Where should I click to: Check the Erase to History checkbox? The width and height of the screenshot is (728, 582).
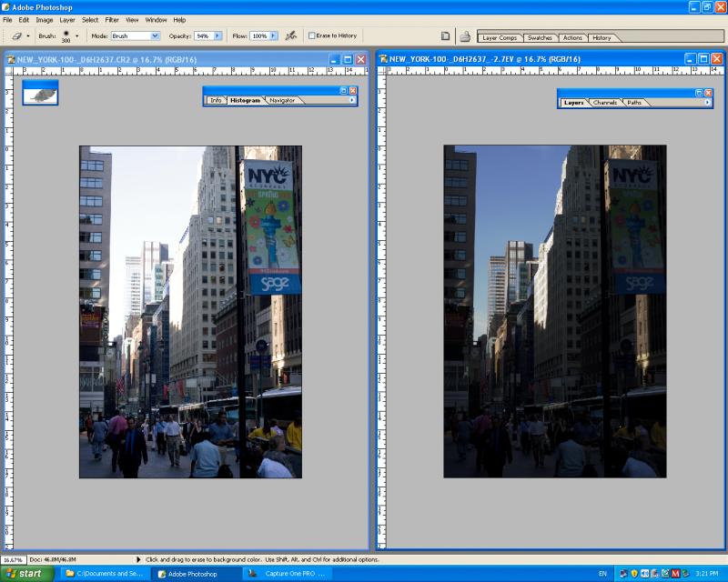[x=312, y=35]
